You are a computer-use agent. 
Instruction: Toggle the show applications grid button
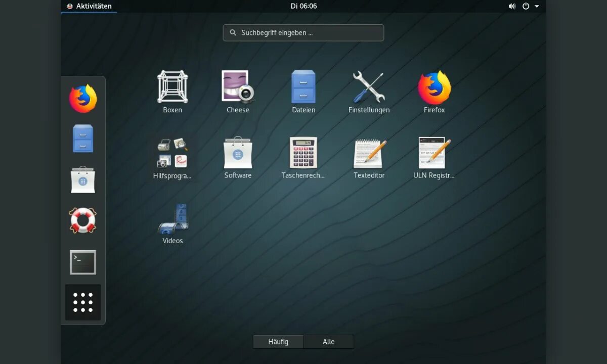coord(83,302)
